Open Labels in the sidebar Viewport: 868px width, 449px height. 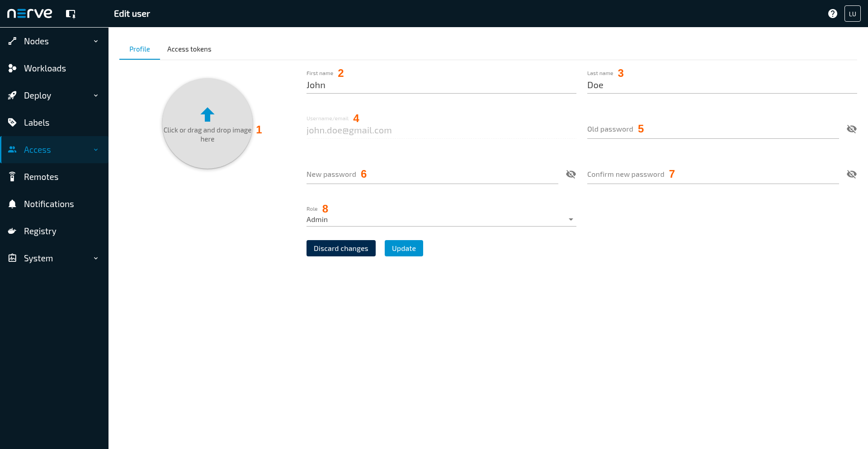pos(54,123)
